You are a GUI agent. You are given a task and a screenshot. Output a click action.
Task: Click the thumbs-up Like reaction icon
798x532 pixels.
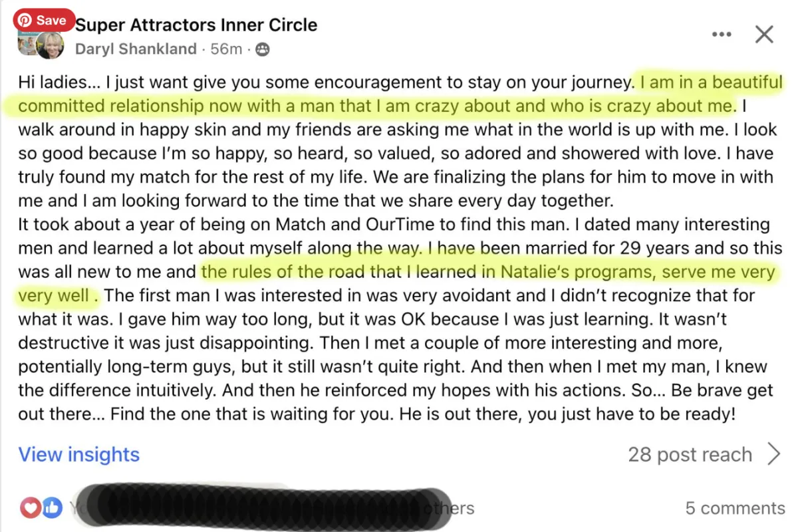click(x=52, y=507)
